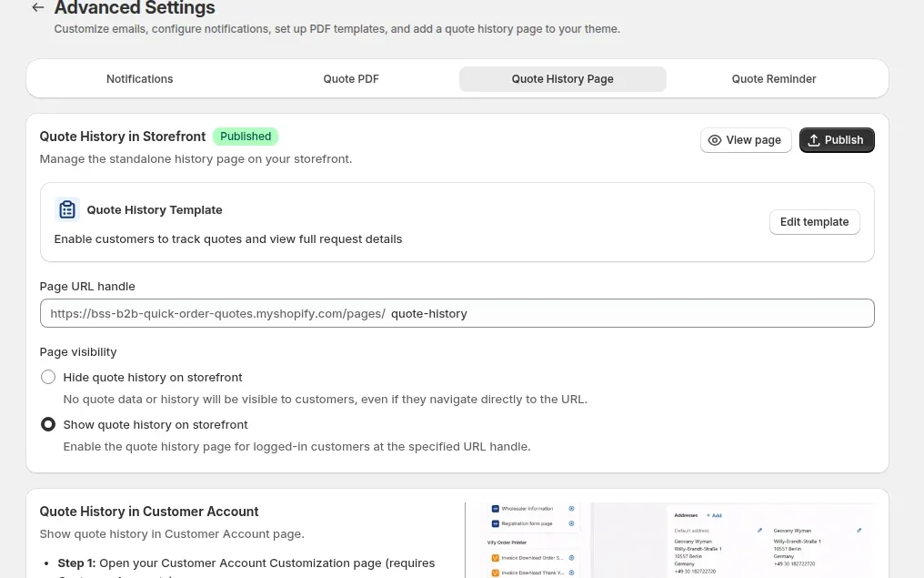
Task: Click 'Show quote history in Customer Account page.' text
Action: pos(172,533)
